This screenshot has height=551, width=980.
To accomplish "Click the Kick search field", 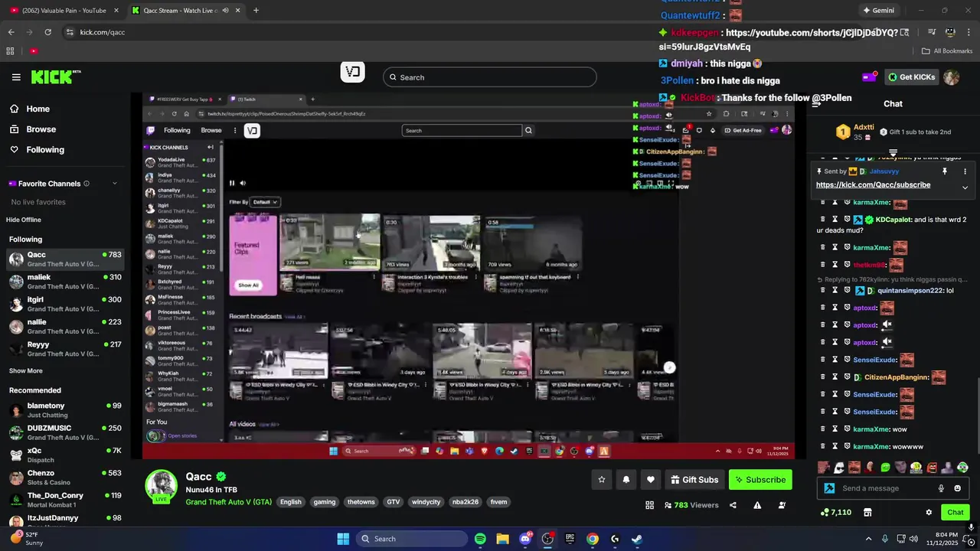I will (490, 77).
